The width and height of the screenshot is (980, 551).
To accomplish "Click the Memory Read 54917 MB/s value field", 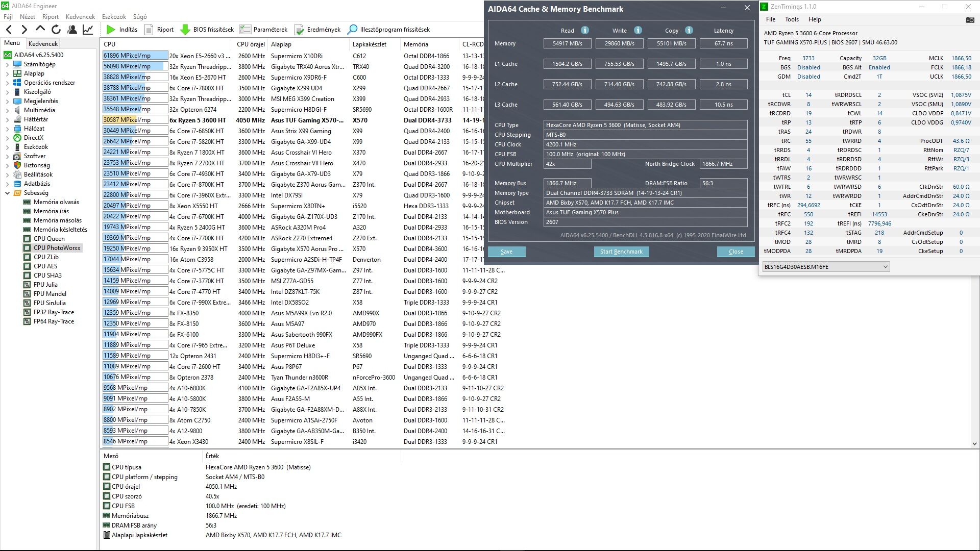I will tap(567, 44).
